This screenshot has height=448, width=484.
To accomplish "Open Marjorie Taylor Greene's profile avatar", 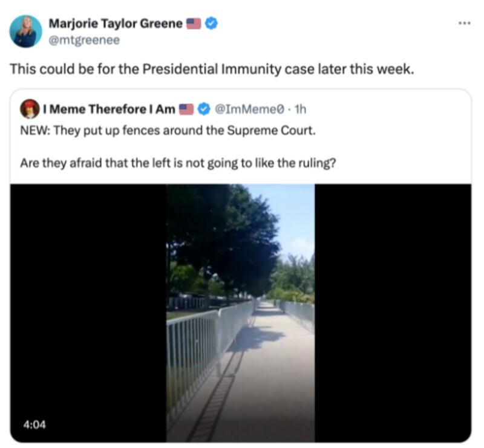I will pyautogui.click(x=26, y=31).
